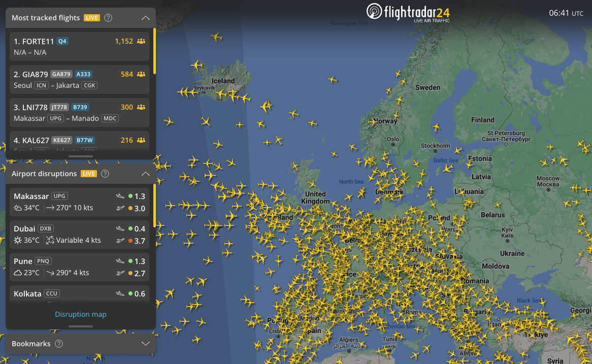
Task: Open help icon next to Most tracked flights
Action: [108, 18]
